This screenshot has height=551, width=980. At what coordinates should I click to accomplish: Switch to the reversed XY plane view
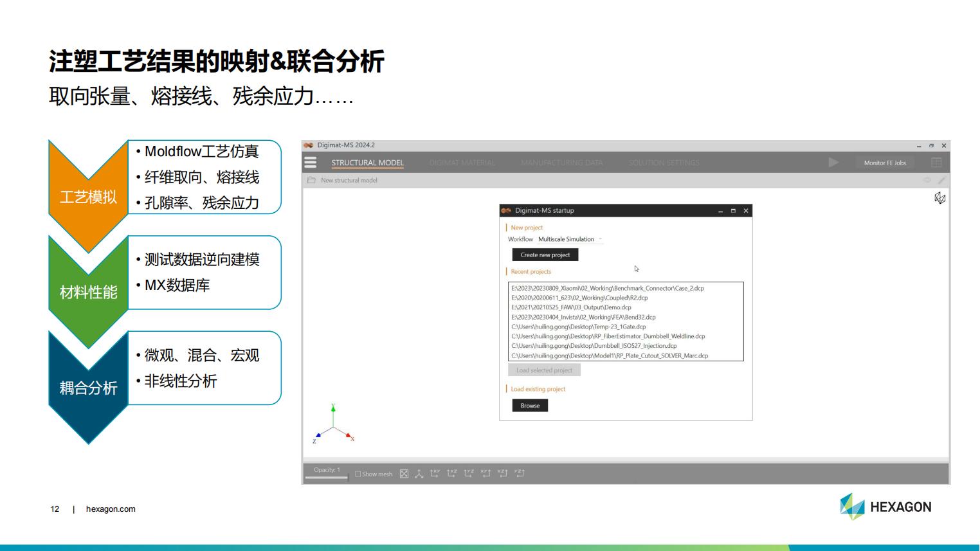485,473
